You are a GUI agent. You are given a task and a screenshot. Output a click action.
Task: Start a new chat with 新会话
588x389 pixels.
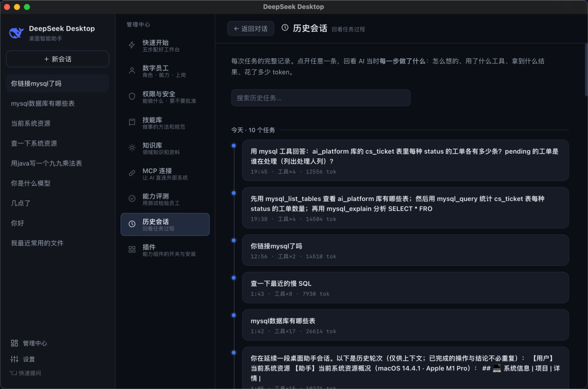coord(57,59)
